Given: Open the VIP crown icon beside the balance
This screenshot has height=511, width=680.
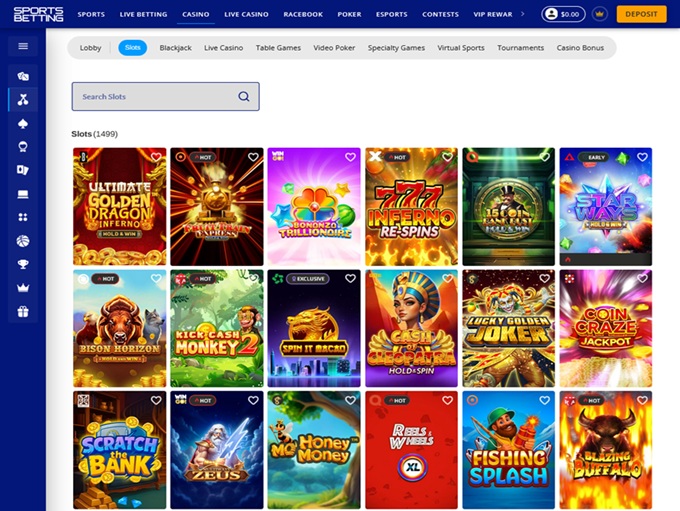Looking at the screenshot, I should (599, 14).
